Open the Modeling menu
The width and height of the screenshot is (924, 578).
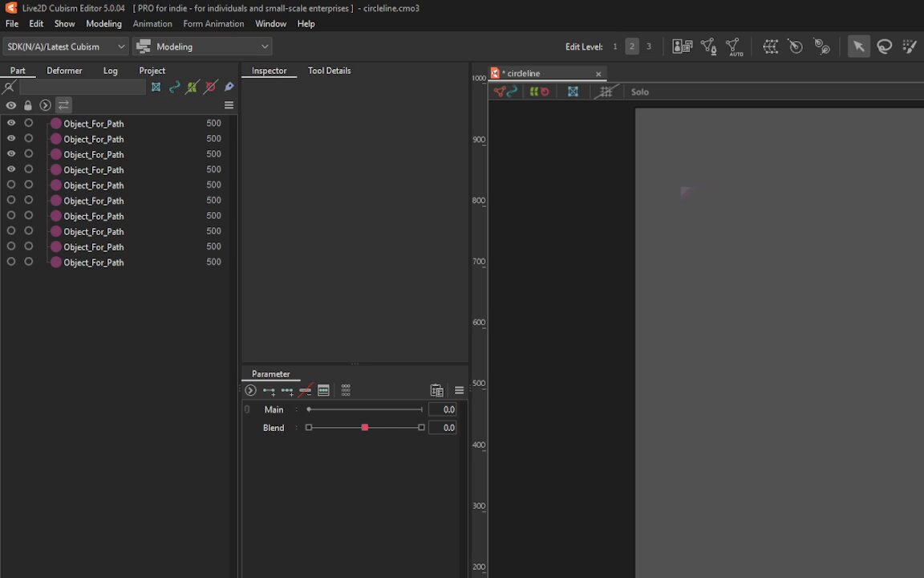(103, 23)
